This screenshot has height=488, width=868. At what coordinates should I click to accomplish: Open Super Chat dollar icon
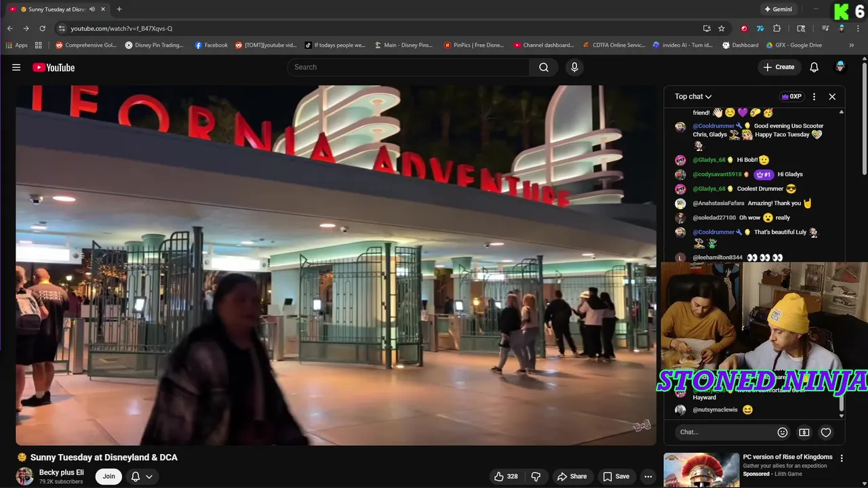pos(804,432)
